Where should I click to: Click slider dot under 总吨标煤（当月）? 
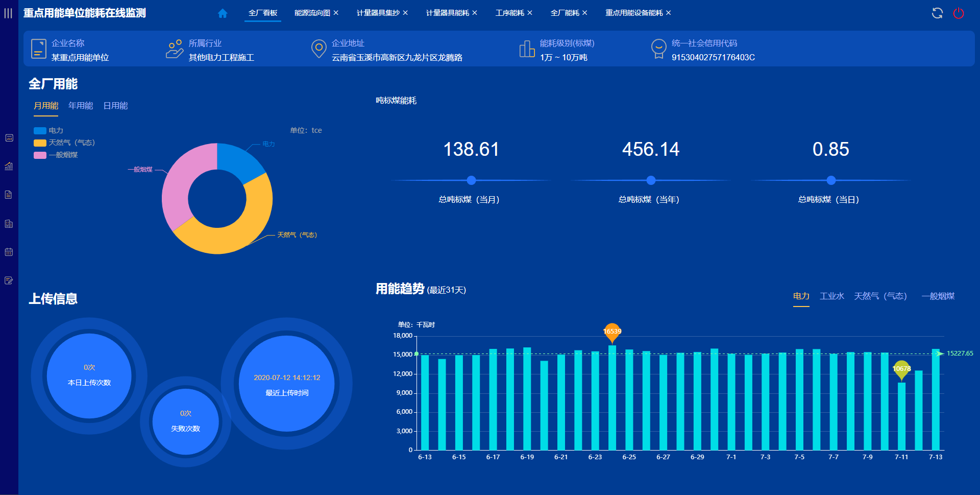coord(471,180)
